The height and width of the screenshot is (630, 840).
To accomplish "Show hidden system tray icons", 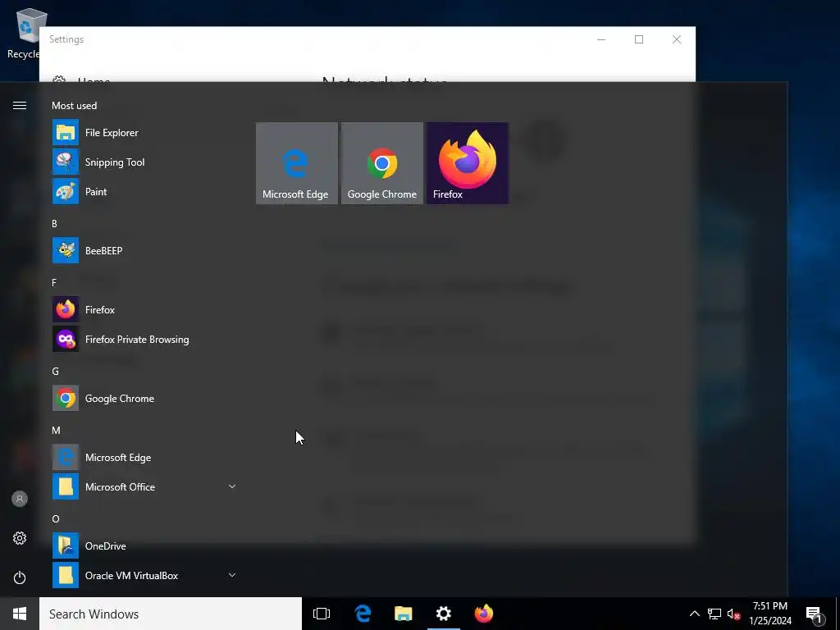I will pos(694,614).
